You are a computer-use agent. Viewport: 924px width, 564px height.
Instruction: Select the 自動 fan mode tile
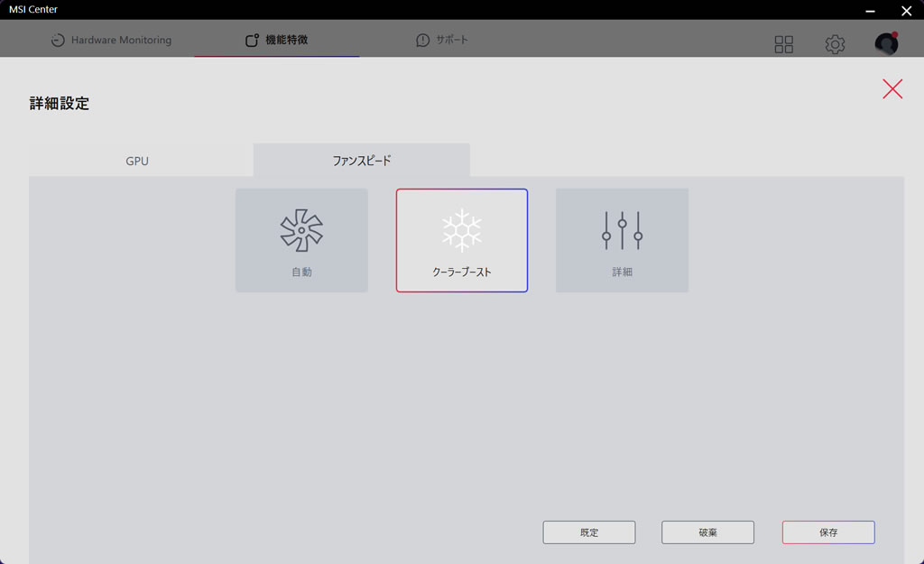[x=301, y=240]
